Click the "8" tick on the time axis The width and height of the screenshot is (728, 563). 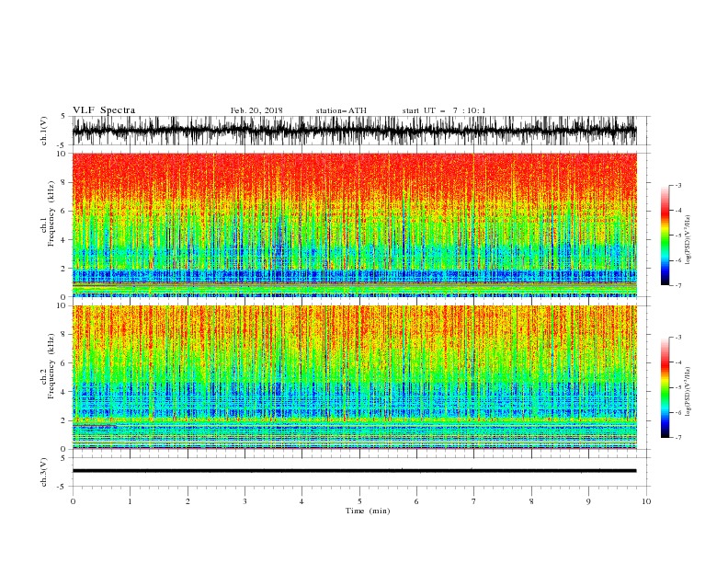click(531, 501)
